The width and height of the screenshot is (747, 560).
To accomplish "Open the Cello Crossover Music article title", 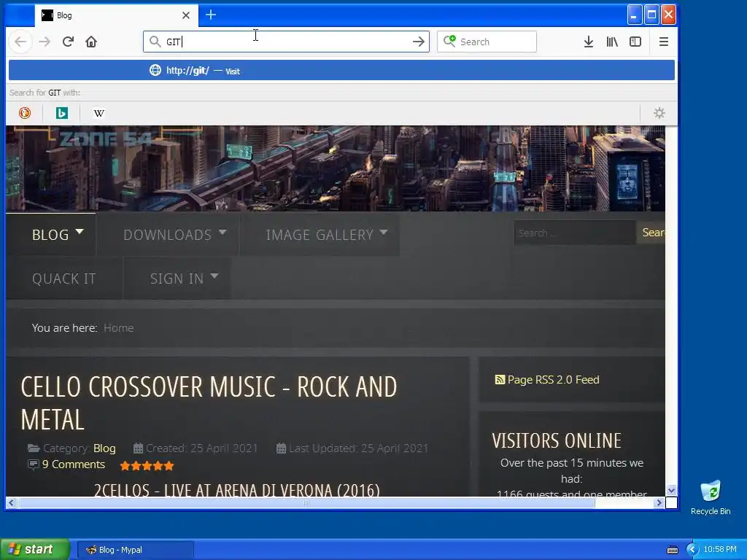I will (209, 402).
